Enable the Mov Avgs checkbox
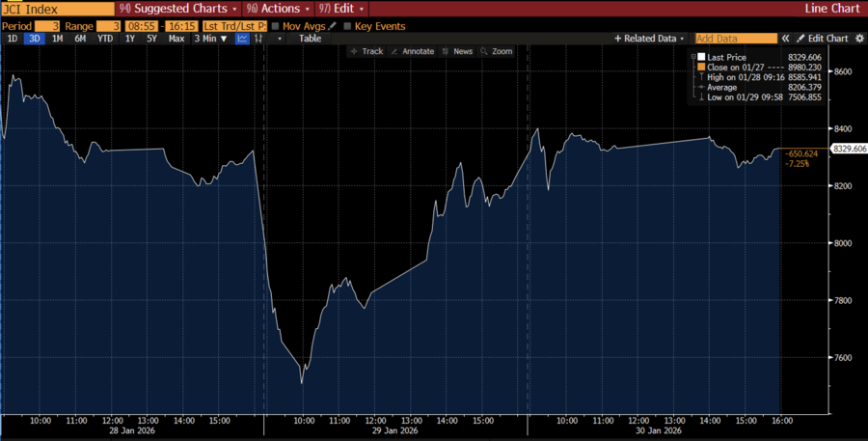 point(276,26)
